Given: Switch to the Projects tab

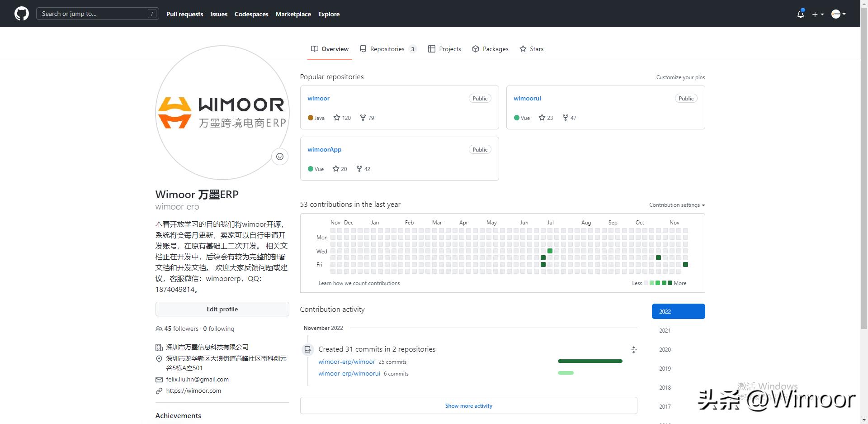Looking at the screenshot, I should click(444, 49).
